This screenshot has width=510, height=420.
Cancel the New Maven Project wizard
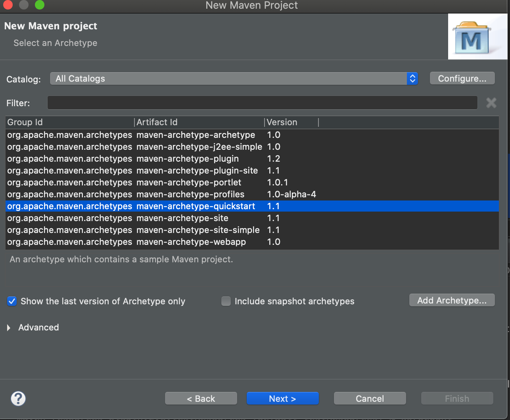(x=370, y=399)
